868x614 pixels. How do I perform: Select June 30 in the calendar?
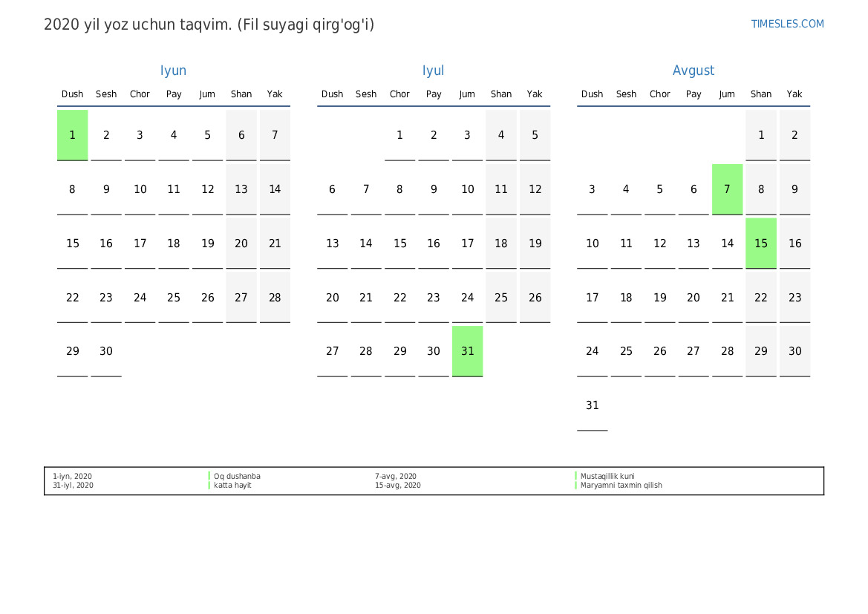click(106, 351)
